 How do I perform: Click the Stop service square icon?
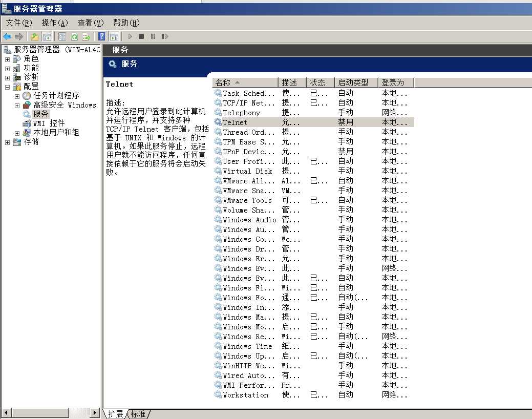point(141,36)
